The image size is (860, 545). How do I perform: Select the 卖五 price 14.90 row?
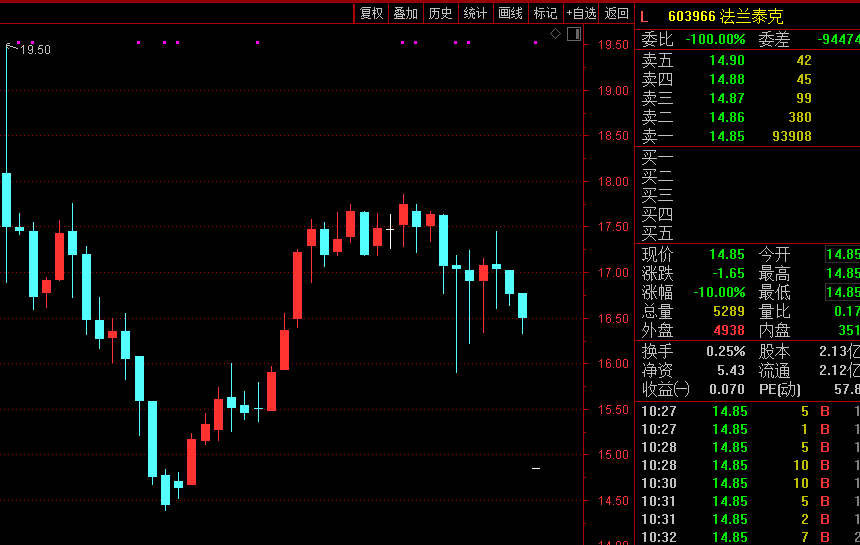click(x=727, y=60)
